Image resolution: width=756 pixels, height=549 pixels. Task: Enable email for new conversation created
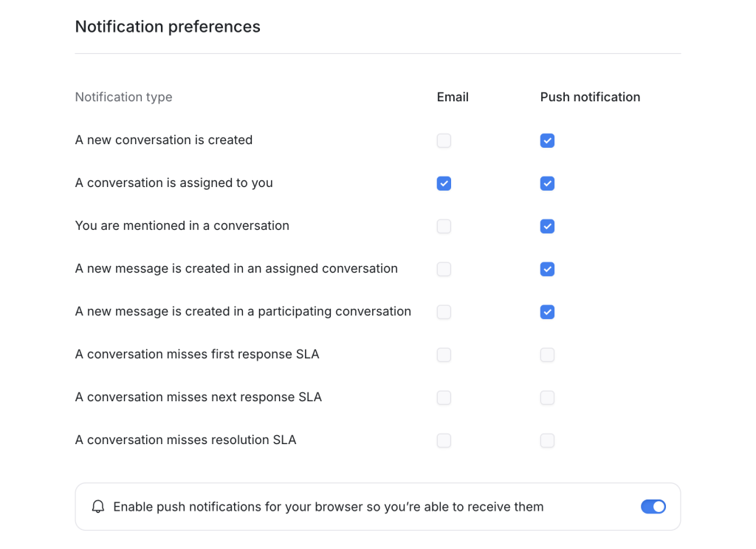[444, 140]
